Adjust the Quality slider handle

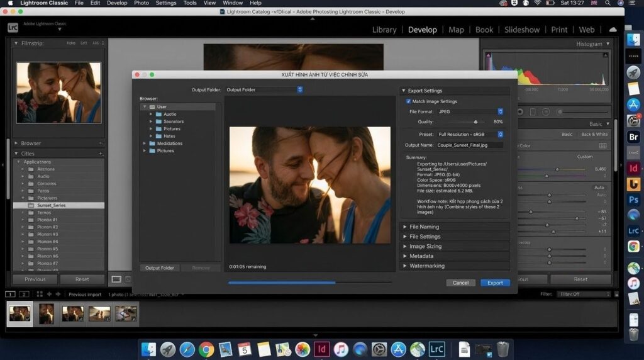coord(475,122)
